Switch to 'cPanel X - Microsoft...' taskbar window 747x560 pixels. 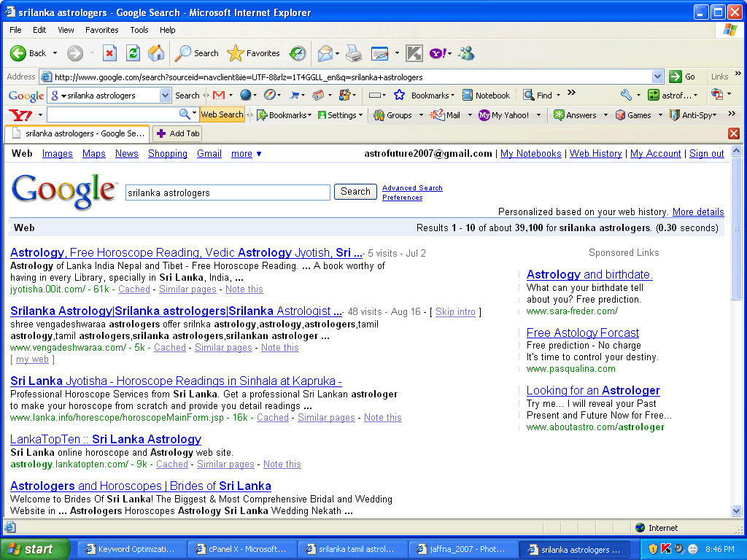pos(241,549)
